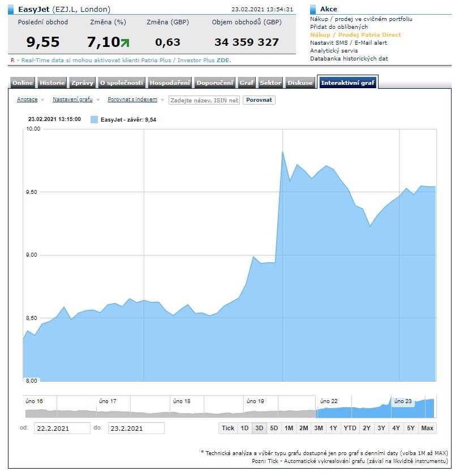
Task: Click the EasyJet blue legend swatch
Action: tap(94, 119)
